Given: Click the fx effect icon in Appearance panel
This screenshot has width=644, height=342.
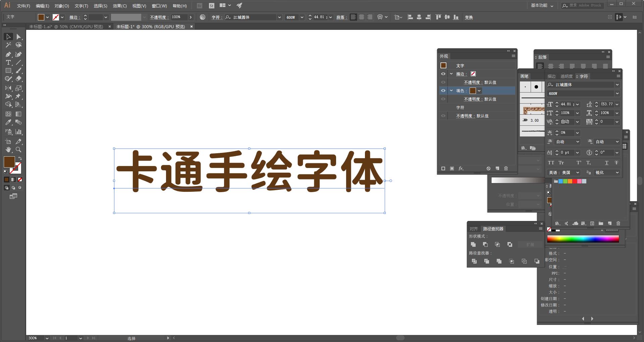Looking at the screenshot, I should tap(461, 169).
